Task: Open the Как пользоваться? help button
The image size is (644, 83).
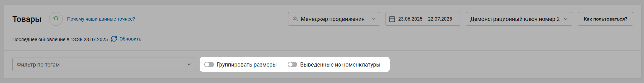Action: tap(605, 19)
